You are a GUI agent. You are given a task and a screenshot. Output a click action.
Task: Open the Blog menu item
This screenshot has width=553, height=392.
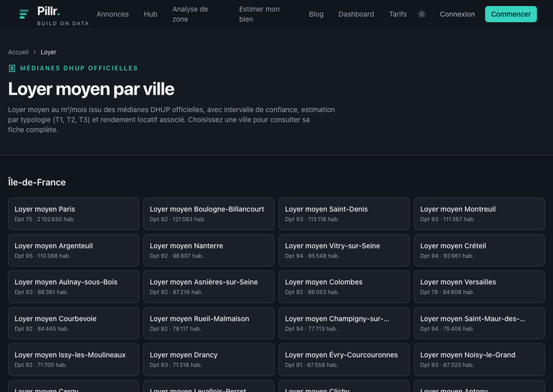[x=316, y=14]
